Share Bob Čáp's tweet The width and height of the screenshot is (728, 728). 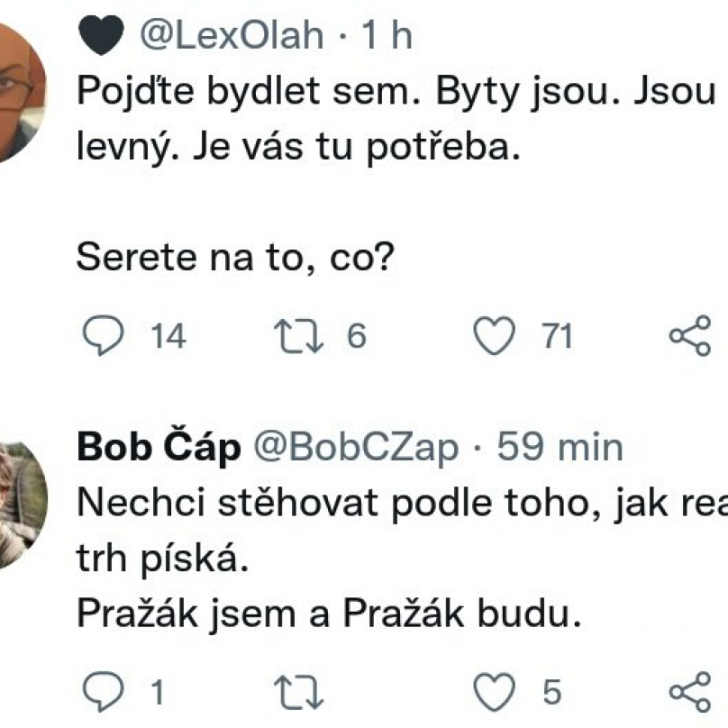[690, 692]
